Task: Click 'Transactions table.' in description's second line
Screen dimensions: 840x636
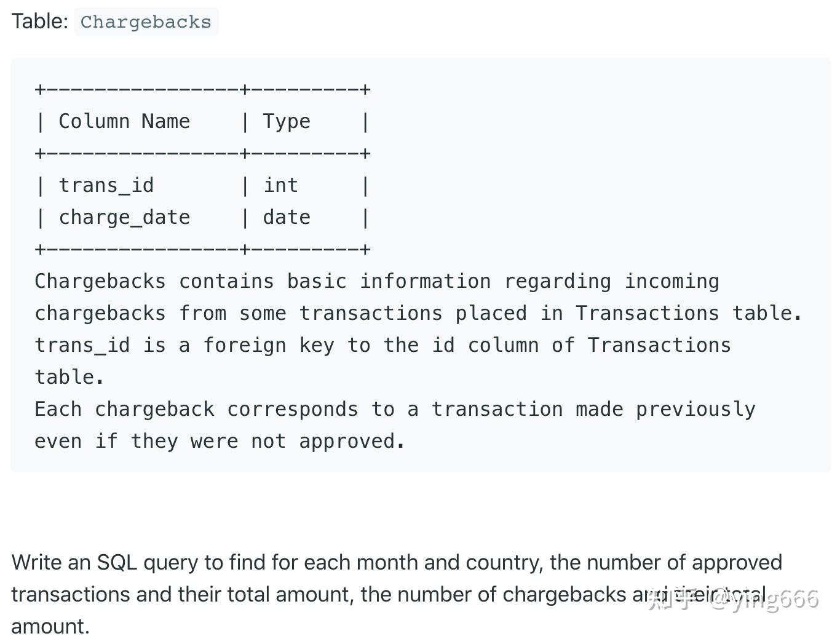Action: click(689, 313)
